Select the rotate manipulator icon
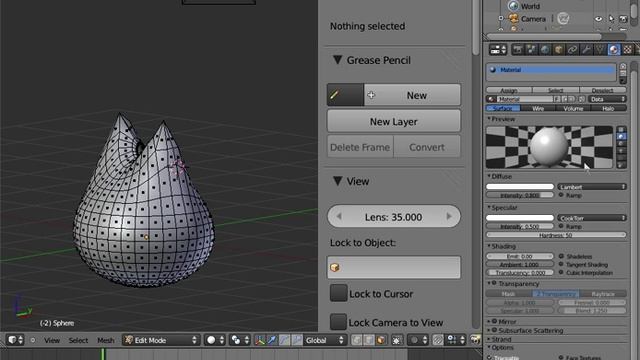This screenshot has height=360, width=640. point(284,340)
